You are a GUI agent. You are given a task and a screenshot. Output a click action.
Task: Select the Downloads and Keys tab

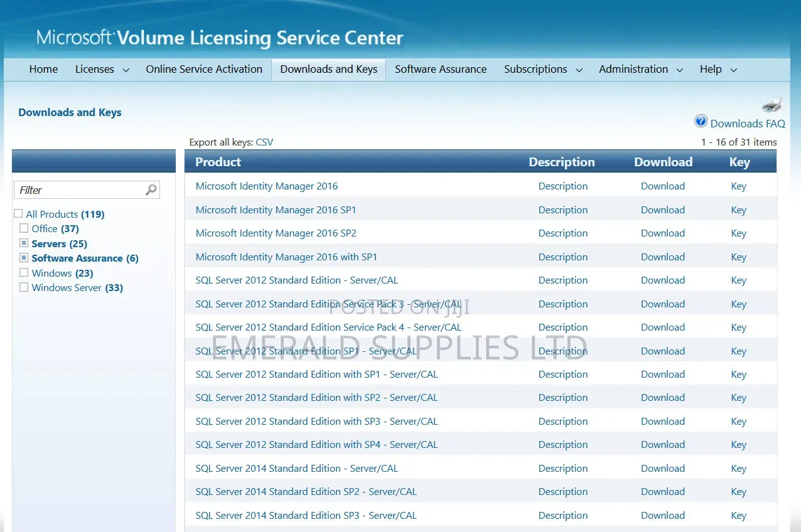[329, 69]
